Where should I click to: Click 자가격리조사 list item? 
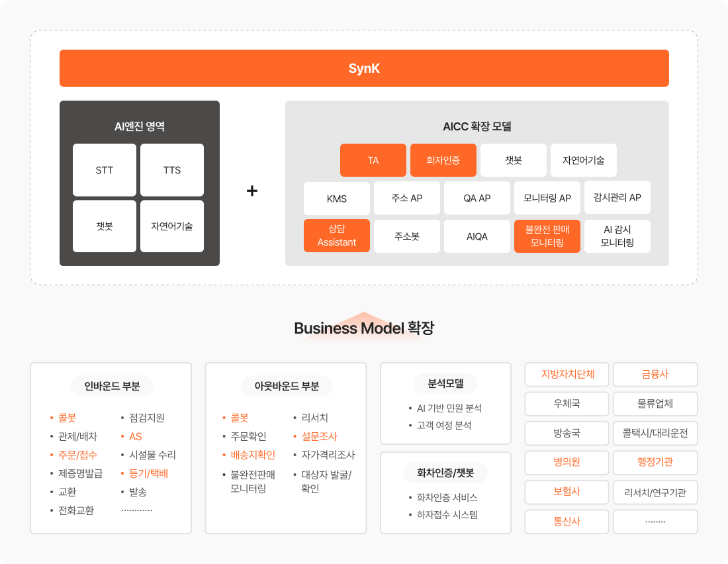[x=328, y=455]
